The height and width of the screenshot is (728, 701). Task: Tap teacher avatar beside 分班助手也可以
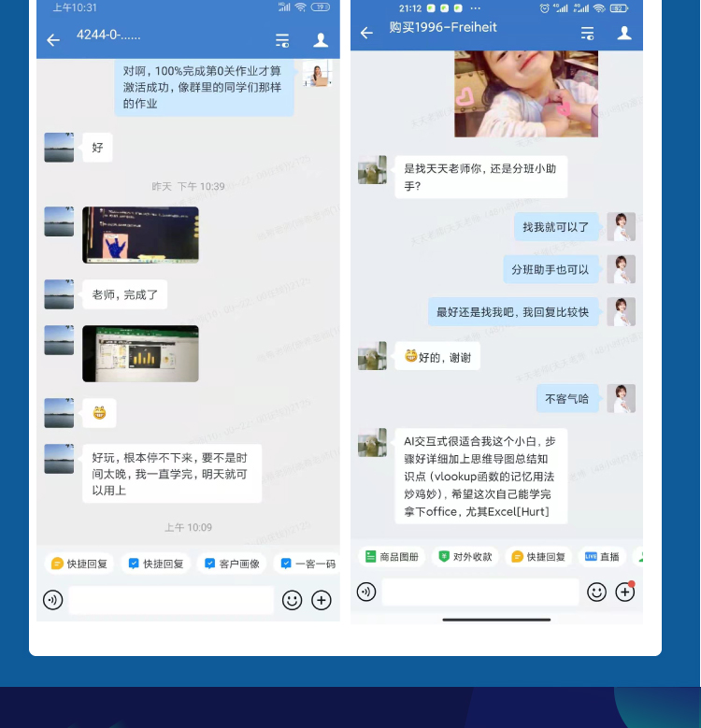(622, 269)
